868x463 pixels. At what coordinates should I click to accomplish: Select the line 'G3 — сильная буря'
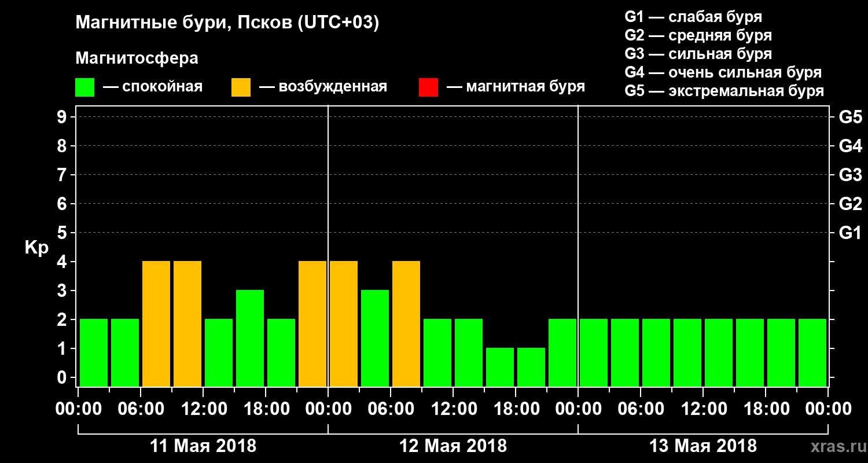(x=698, y=54)
